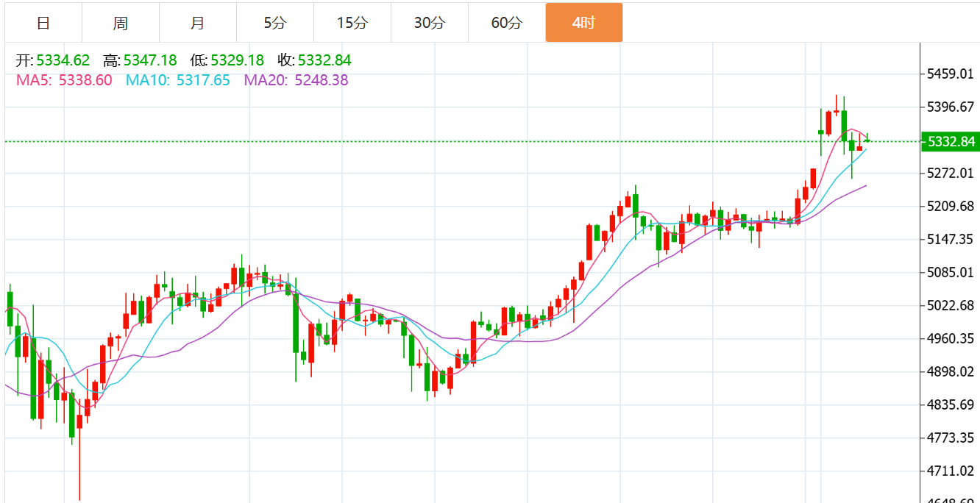
Task: Switch to the 日 daily chart tab
Action: coord(43,23)
